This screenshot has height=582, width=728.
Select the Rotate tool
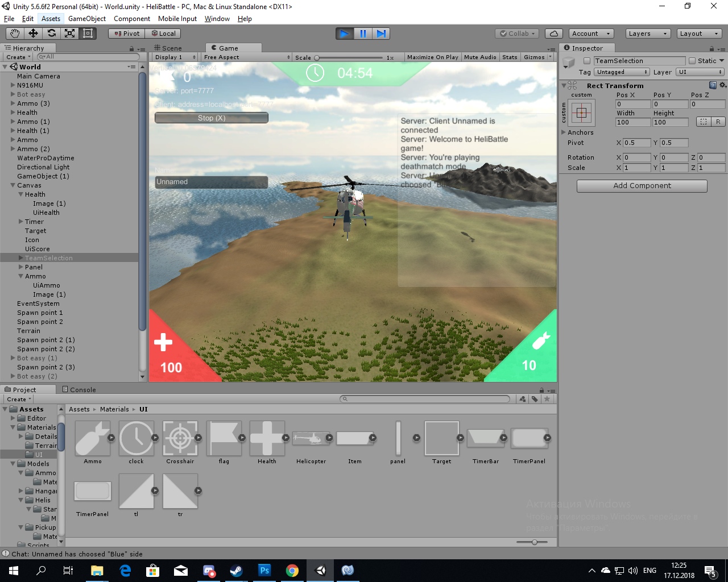(x=51, y=34)
